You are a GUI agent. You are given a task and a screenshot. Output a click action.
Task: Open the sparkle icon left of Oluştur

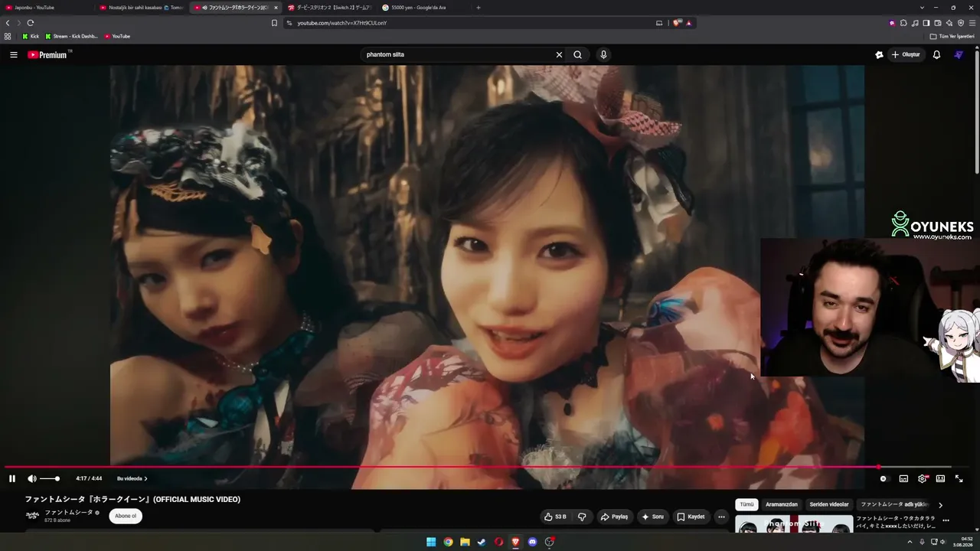879,54
